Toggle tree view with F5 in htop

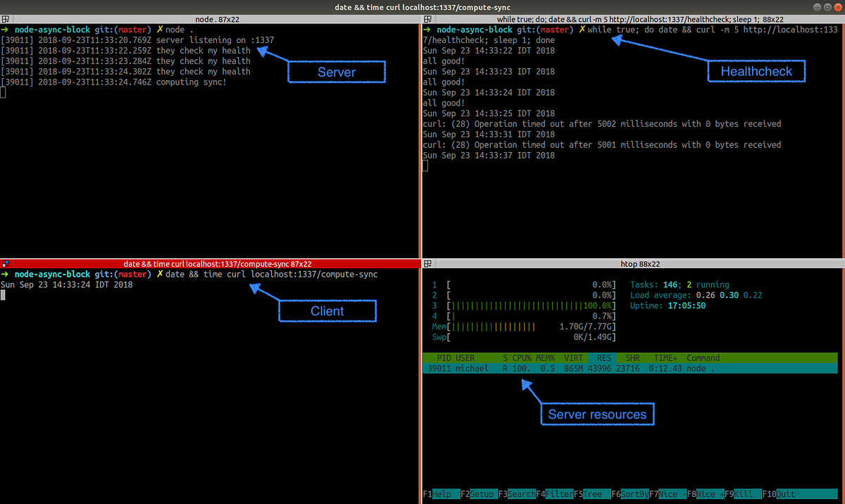click(x=591, y=494)
